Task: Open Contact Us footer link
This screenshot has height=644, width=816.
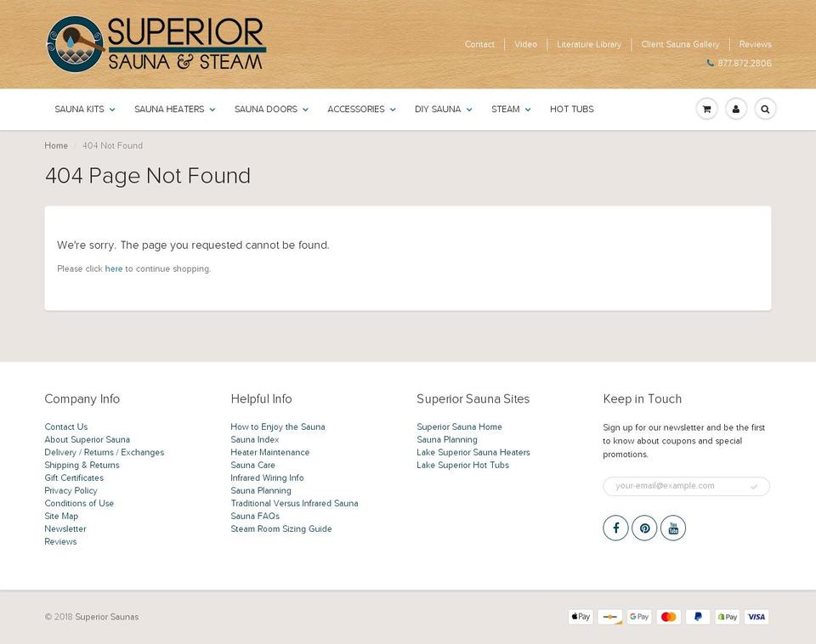Action: [66, 427]
